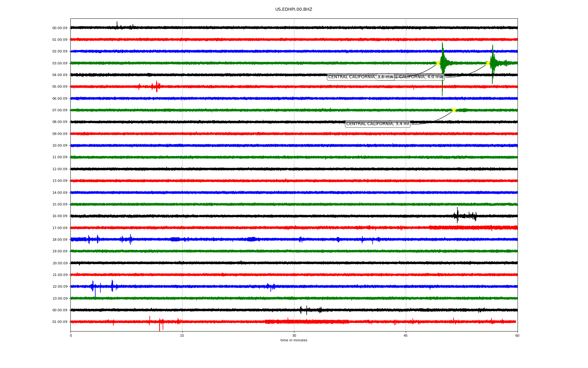588x368 pixels.
Task: Click the later yellow star on 03:00:09 trace
Action: point(488,63)
